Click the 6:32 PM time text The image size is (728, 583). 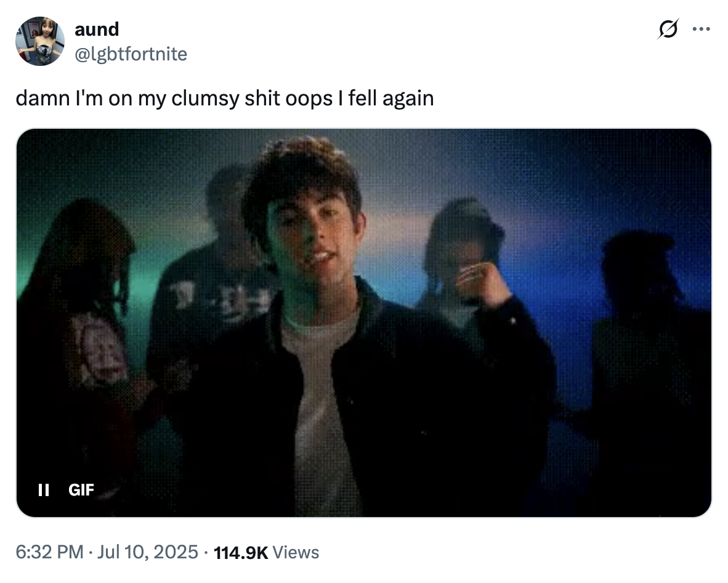click(x=50, y=552)
